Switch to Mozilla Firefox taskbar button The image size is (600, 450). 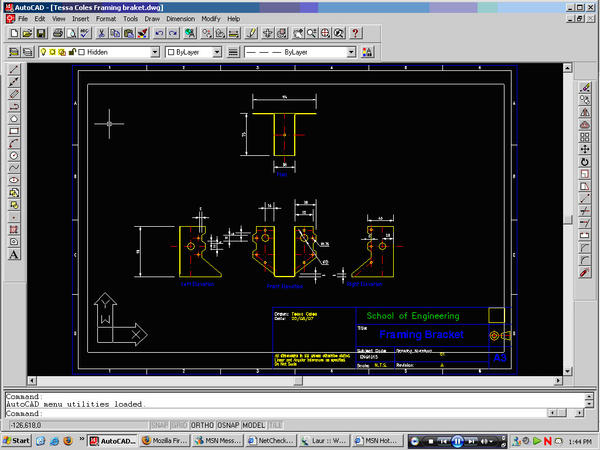(165, 441)
